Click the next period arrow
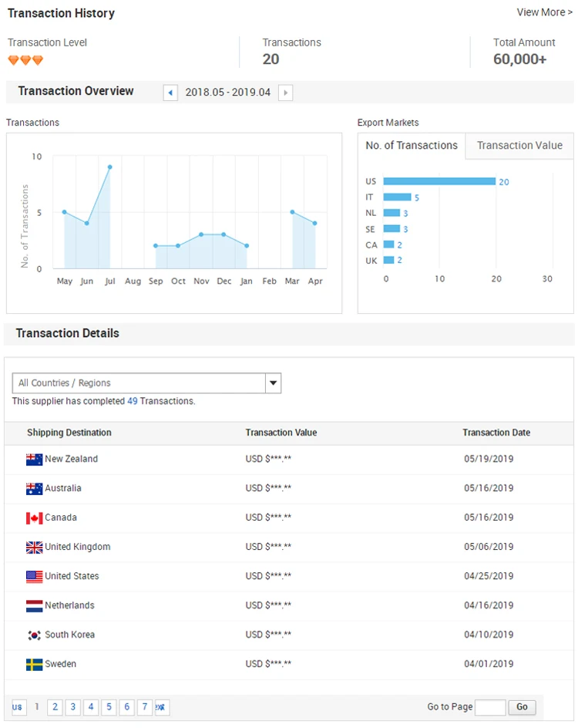578x728 pixels. [x=285, y=93]
